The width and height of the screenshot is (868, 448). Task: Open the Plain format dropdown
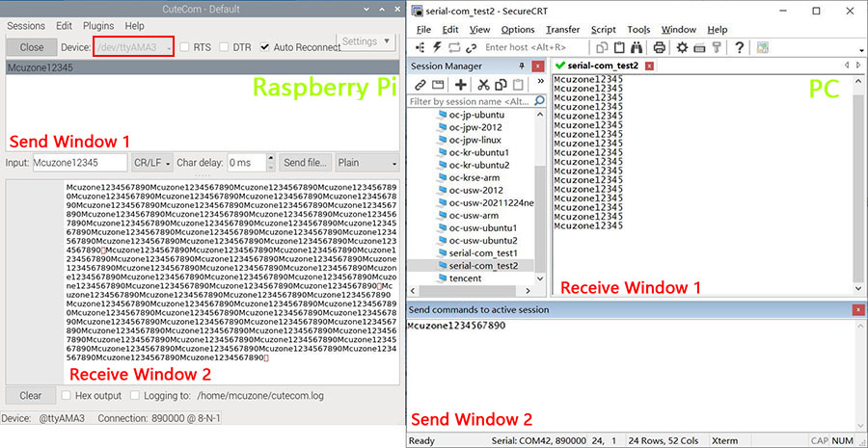pyautogui.click(x=367, y=163)
